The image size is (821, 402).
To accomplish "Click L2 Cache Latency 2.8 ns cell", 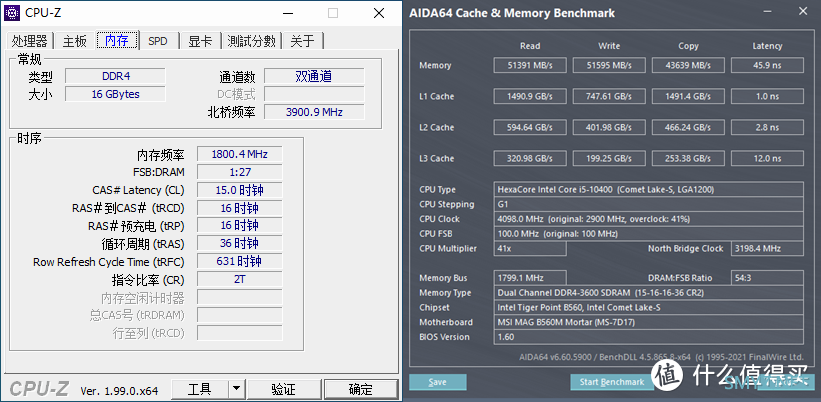I will tap(767, 127).
